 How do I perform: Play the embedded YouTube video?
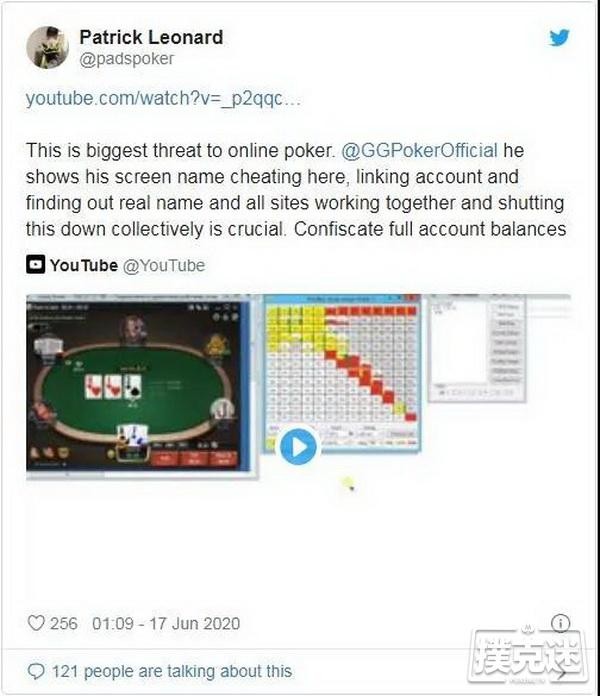pyautogui.click(x=298, y=447)
